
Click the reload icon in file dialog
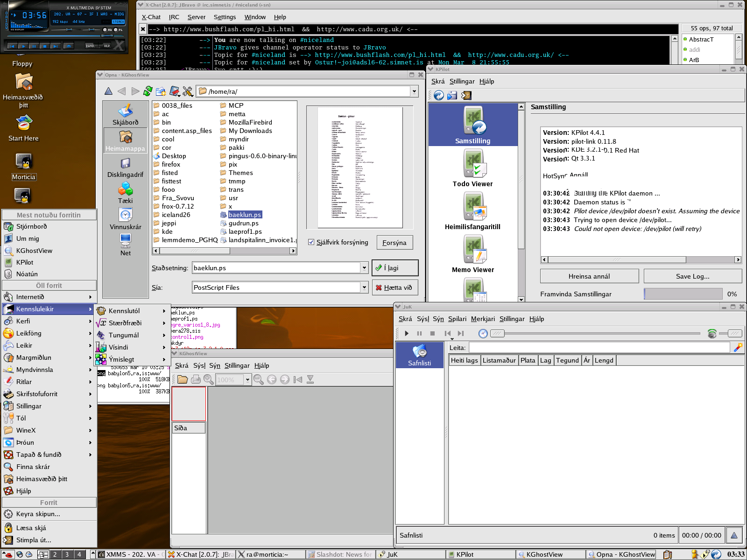point(148,91)
